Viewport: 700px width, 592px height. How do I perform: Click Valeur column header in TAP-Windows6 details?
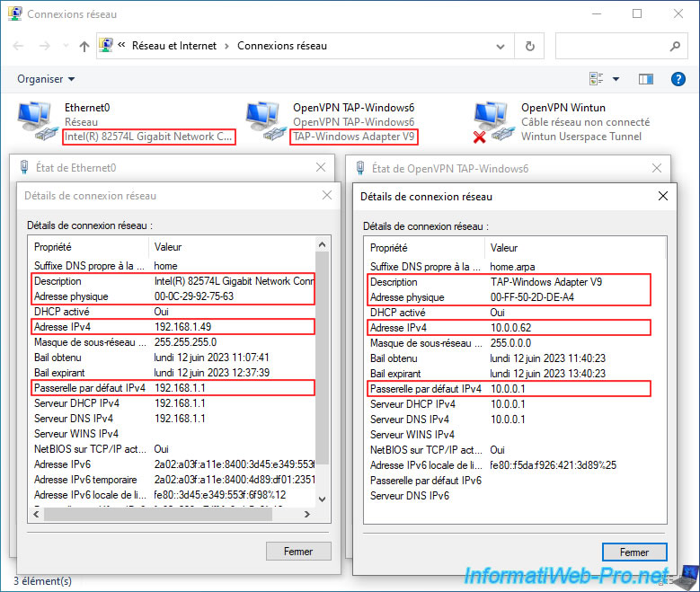click(575, 248)
